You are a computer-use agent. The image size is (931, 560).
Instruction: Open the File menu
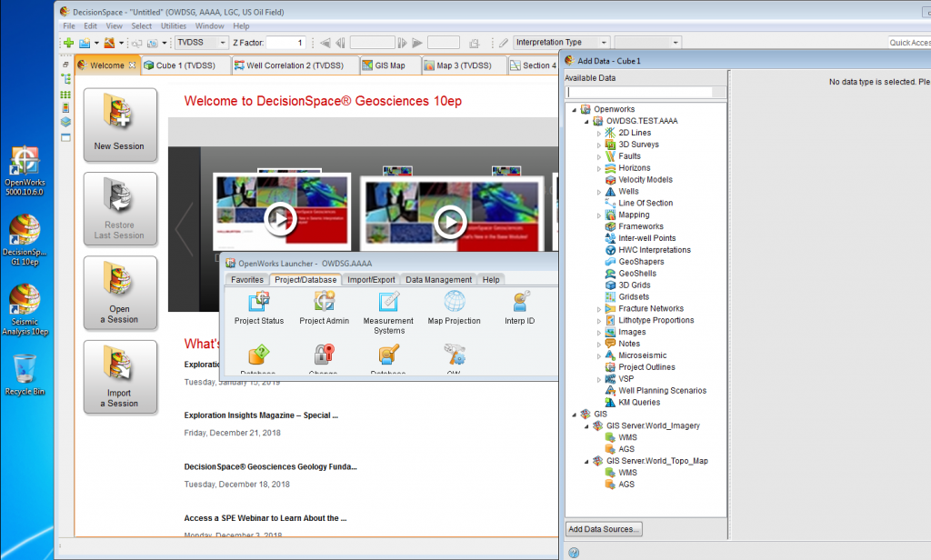(x=69, y=26)
